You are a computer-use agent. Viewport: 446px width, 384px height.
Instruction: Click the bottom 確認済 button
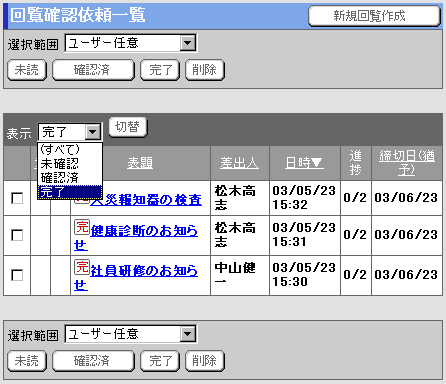coord(93,361)
